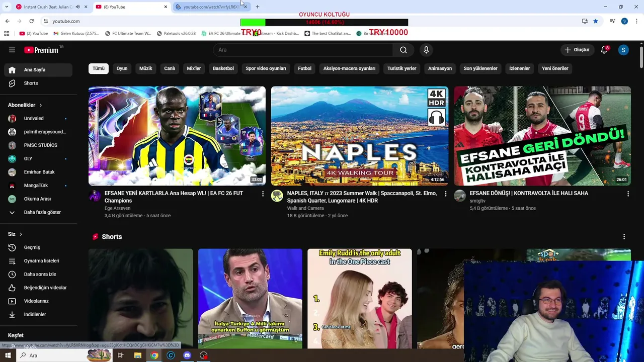Expand Daha fazla göster subscriptions
This screenshot has height=362, width=644.
pos(38,212)
